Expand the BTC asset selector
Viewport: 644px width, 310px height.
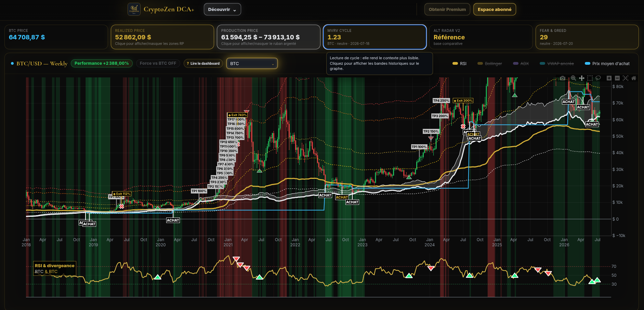pyautogui.click(x=252, y=63)
